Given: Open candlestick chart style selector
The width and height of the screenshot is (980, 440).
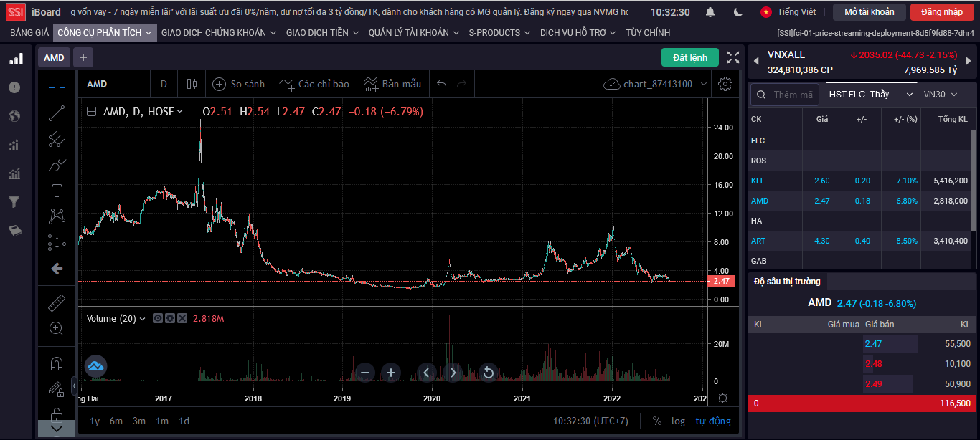Looking at the screenshot, I should [191, 84].
